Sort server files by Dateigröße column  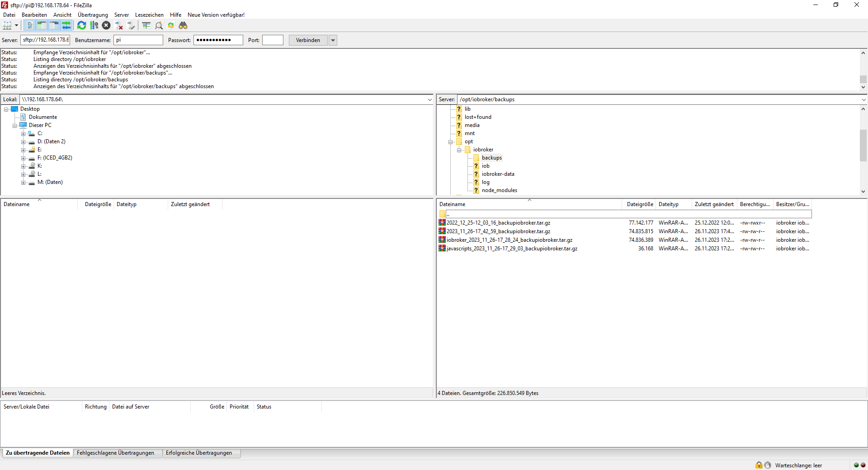(x=640, y=204)
